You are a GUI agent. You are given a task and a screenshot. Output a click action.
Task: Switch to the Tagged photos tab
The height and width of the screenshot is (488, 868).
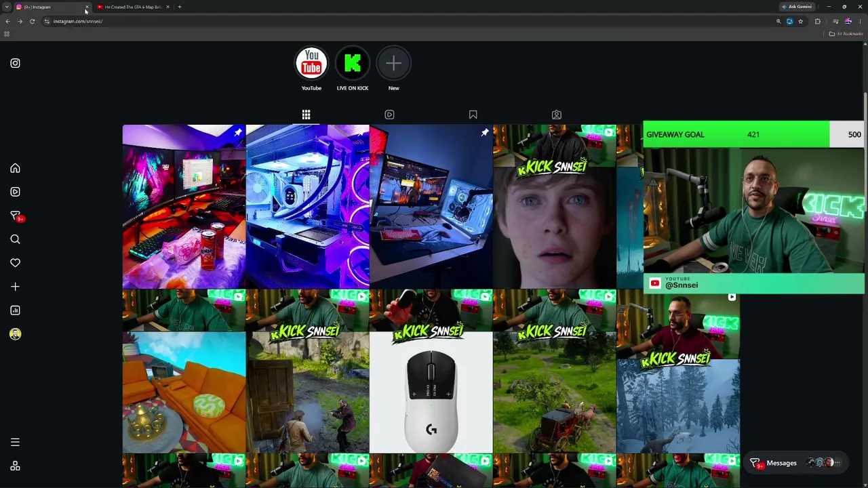tap(556, 115)
